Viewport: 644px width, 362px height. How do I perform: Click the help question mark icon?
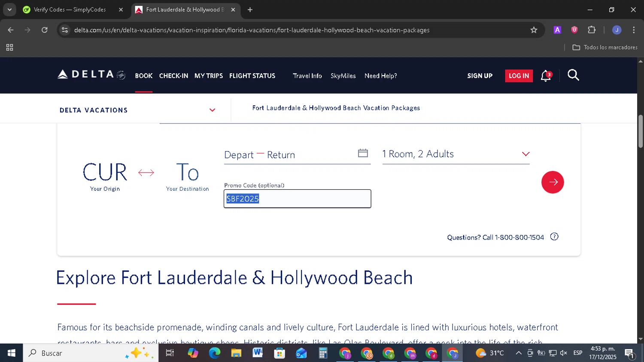(554, 237)
